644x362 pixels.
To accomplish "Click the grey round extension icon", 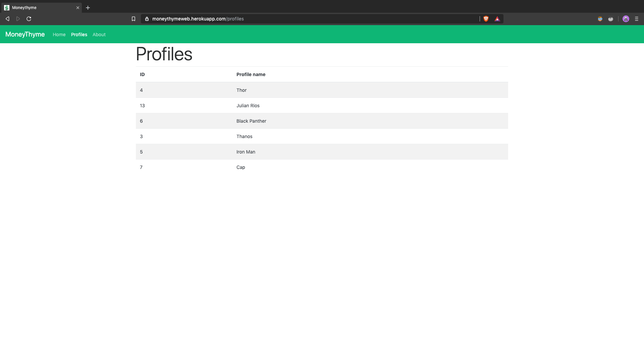I will [x=611, y=19].
